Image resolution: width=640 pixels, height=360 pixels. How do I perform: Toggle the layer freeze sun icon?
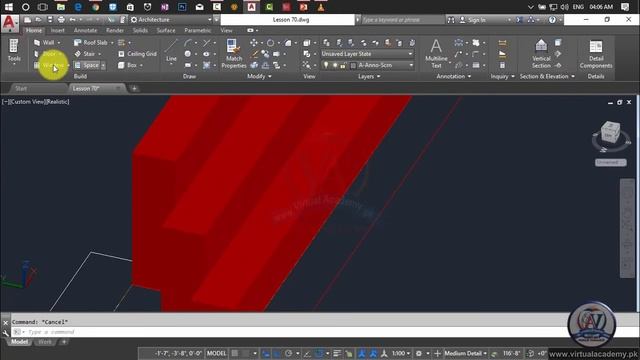tap(335, 65)
